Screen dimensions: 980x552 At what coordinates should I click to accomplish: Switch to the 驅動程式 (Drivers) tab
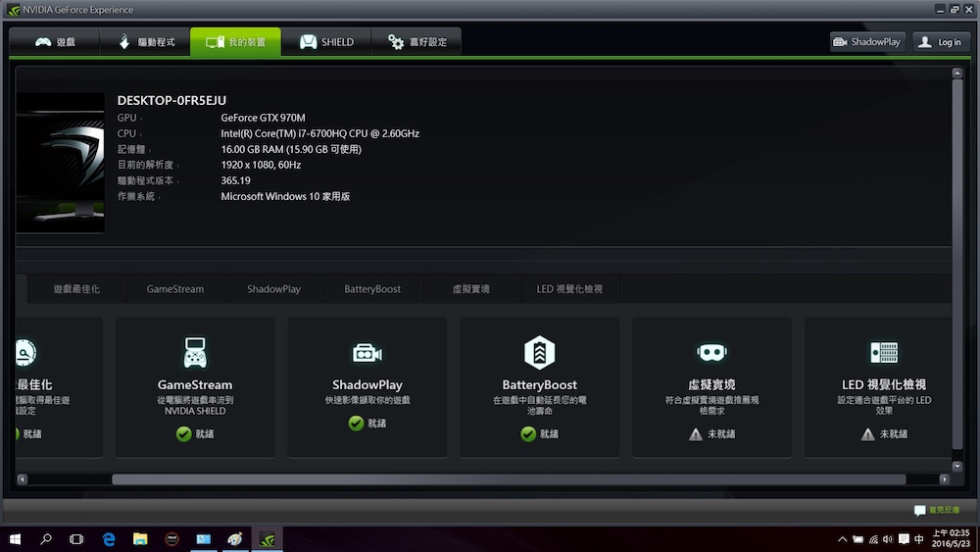145,42
